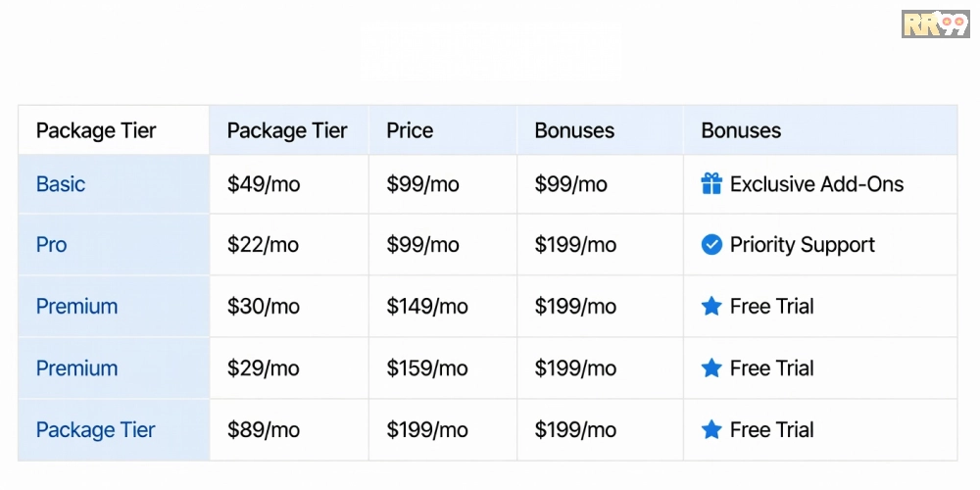
Task: Click the RR99 logo badge
Action: tap(935, 24)
